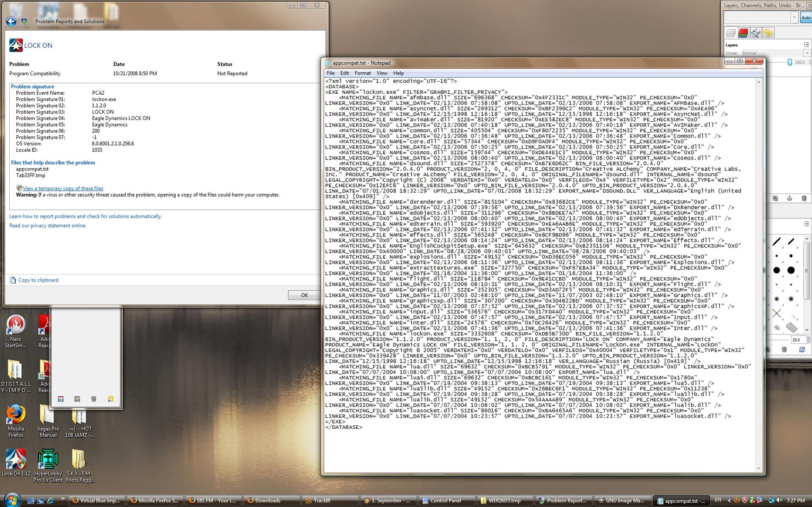Show hidden tray icons arrow
The width and height of the screenshot is (812, 507).
[x=729, y=501]
